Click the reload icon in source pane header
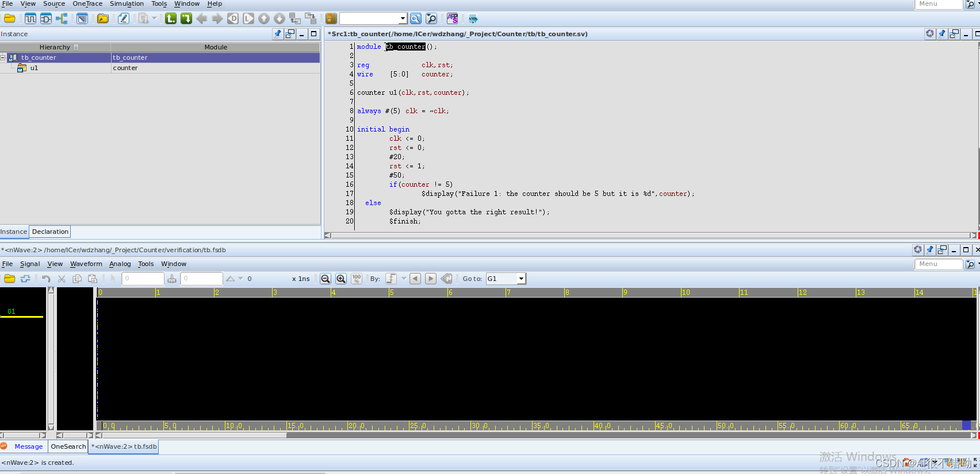Screen dimensions: 980x474 929,34
